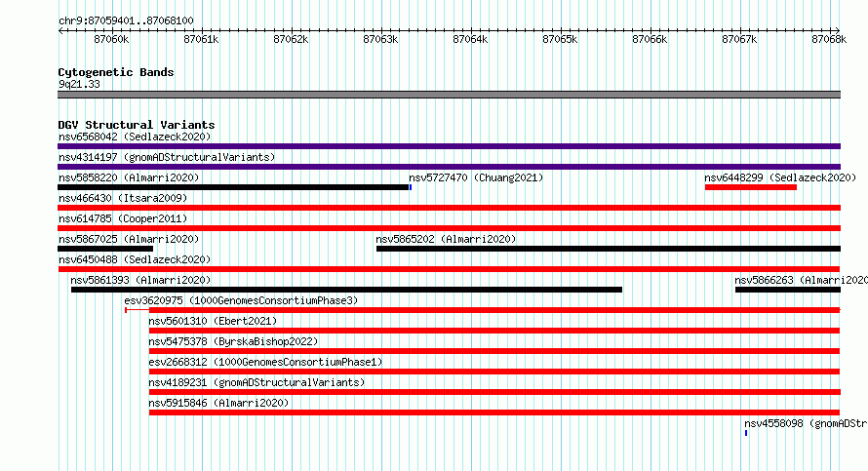Click nsv466430 (Itsara2009) label
This screenshot has width=868, height=471.
[123, 198]
